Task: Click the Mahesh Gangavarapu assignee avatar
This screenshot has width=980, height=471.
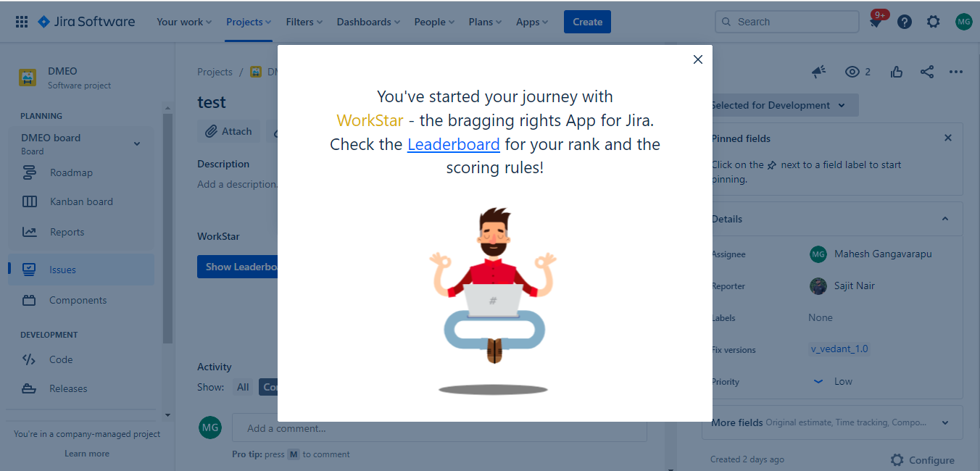Action: click(x=818, y=254)
